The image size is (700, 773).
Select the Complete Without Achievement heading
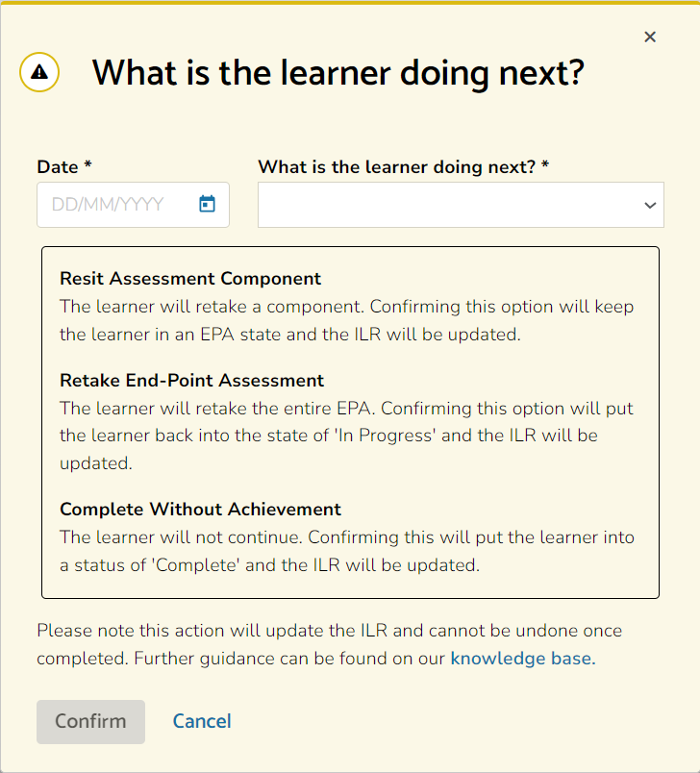pyautogui.click(x=200, y=509)
